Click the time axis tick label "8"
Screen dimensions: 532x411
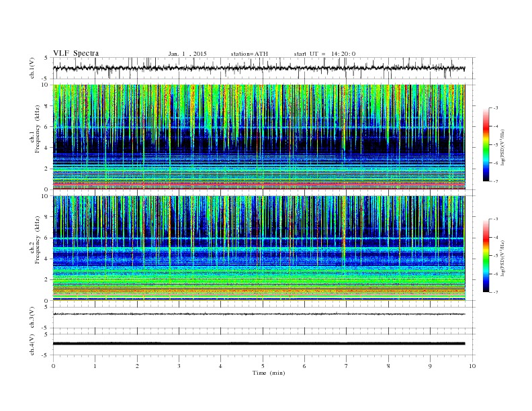388,366
